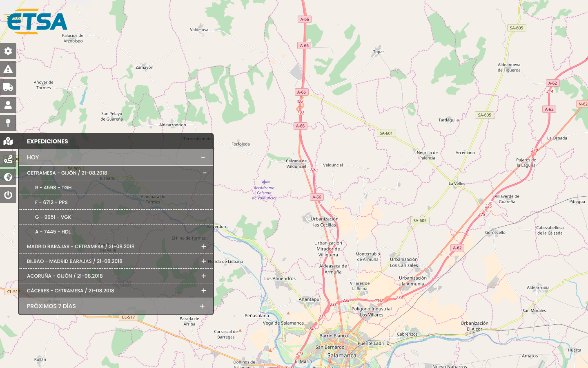Viewport: 588px width, 368px height.
Task: Expand the PRÓXIMOS 7 DÍAS section
Action: point(202,306)
